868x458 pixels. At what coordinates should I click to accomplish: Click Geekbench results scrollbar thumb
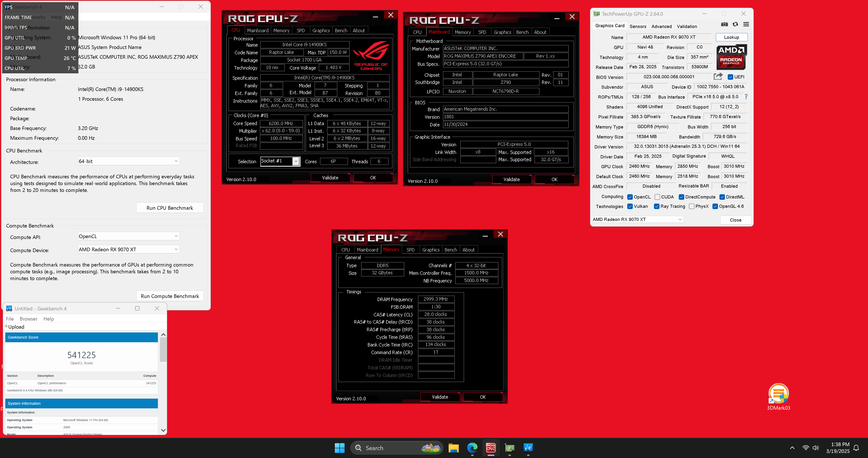(x=163, y=349)
